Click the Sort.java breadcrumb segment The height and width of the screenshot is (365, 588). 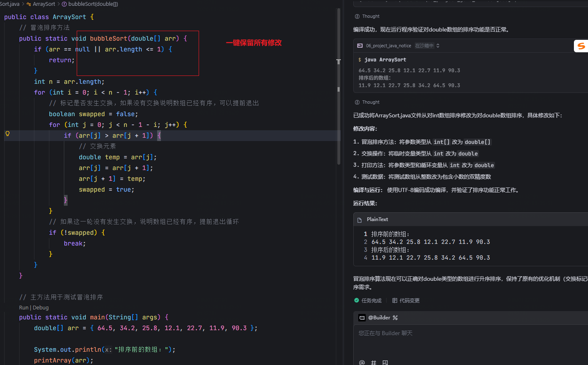point(10,4)
